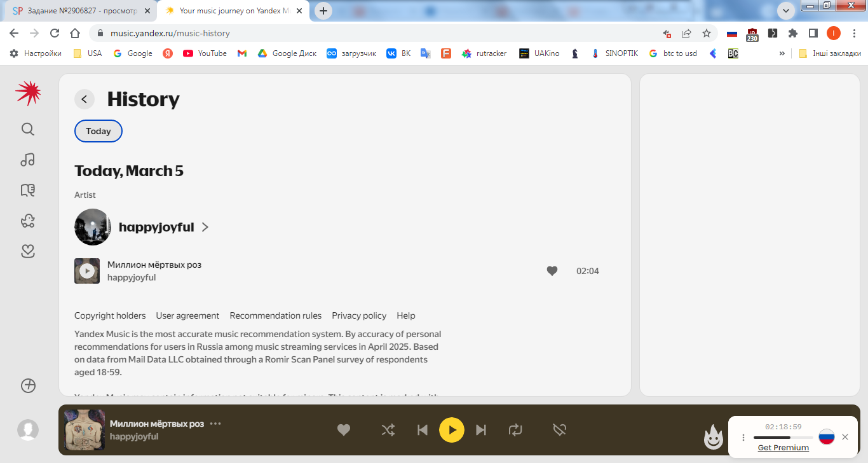Open the rutracker bookmark
This screenshot has height=463, width=868.
484,53
